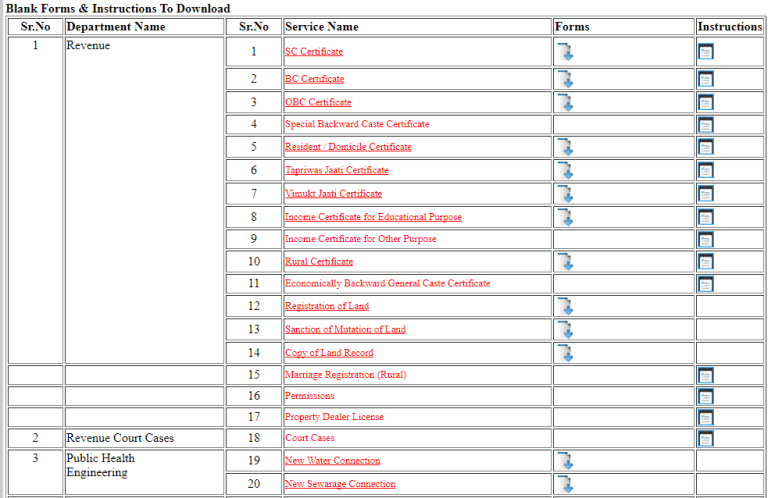The height and width of the screenshot is (498, 768).
Task: Open the New Water Connection link
Action: 333,461
